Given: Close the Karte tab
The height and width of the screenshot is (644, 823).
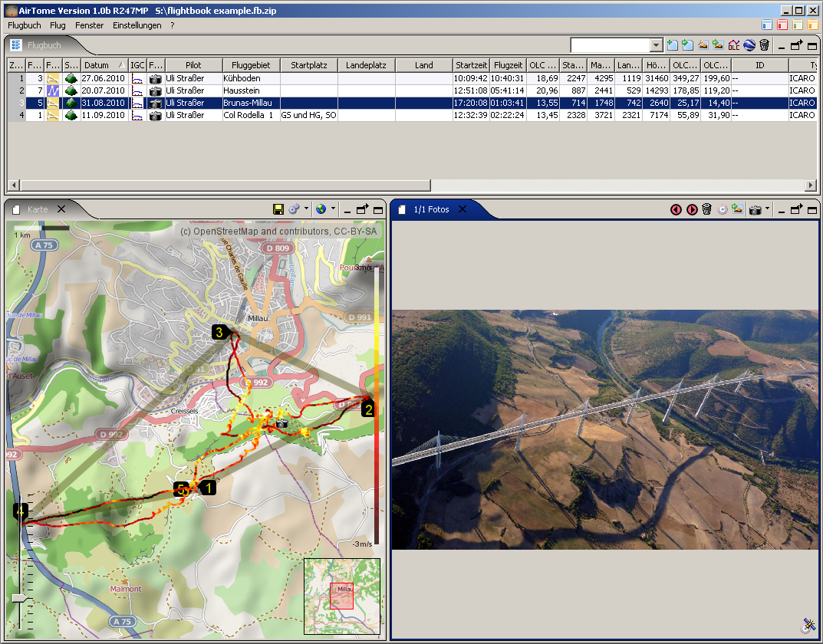Looking at the screenshot, I should tap(61, 209).
